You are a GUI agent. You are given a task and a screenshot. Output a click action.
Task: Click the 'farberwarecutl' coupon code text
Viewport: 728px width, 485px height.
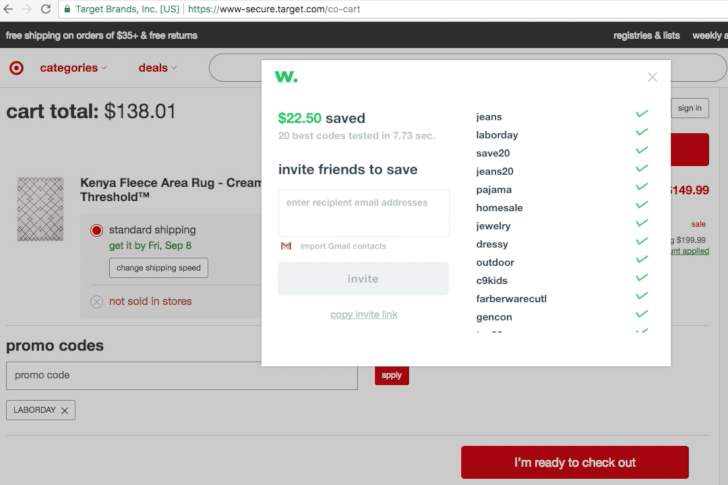click(511, 299)
